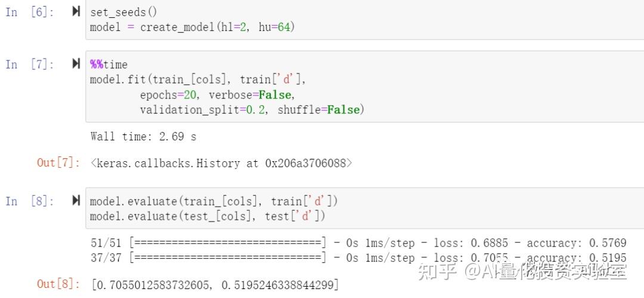
Task: Place cursor on model.evaluate(train_[cols]) line
Action: 214,201
